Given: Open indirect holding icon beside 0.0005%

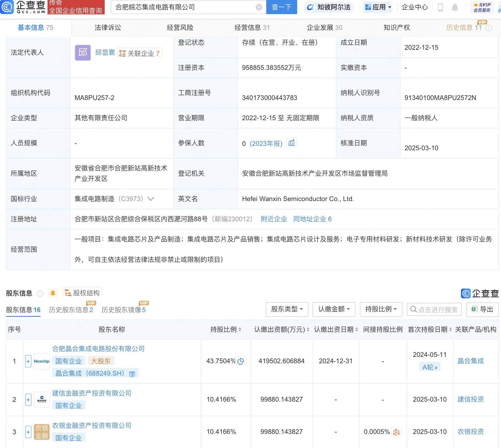Looking at the screenshot, I should [396, 432].
